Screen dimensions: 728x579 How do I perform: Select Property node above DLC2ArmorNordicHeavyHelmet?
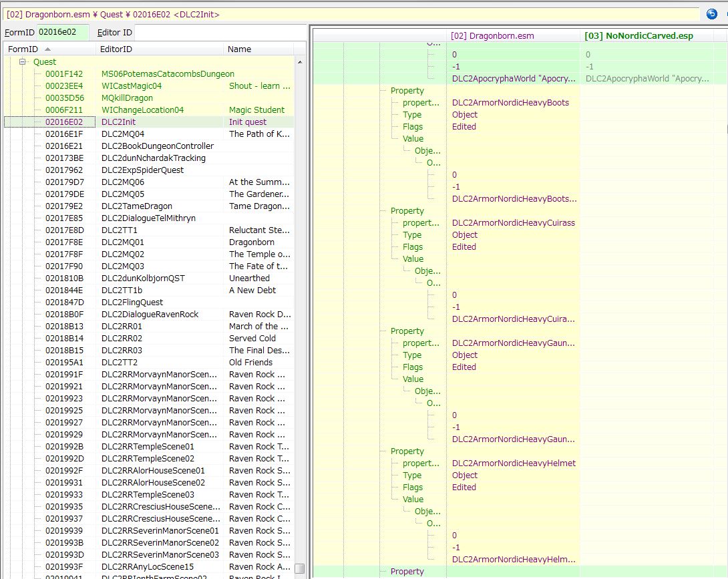point(407,451)
